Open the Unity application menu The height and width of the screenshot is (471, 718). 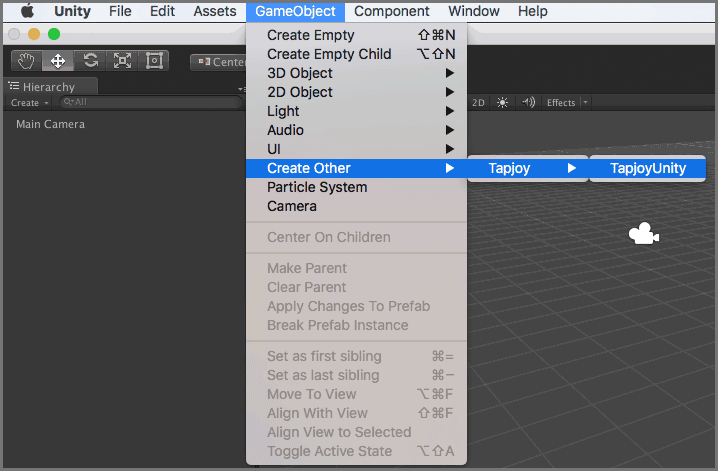pyautogui.click(x=72, y=11)
